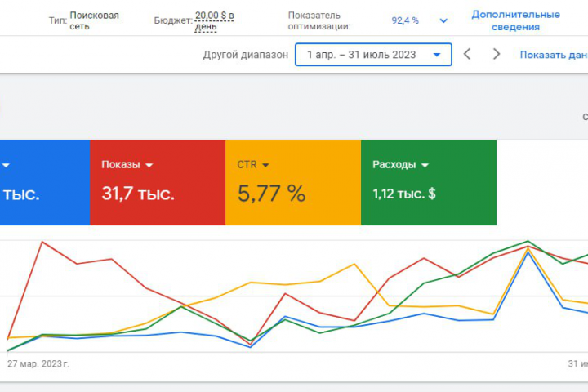Click the 31,7 тыс. impressions value
The width and height of the screenshot is (588, 392).
pos(137,194)
